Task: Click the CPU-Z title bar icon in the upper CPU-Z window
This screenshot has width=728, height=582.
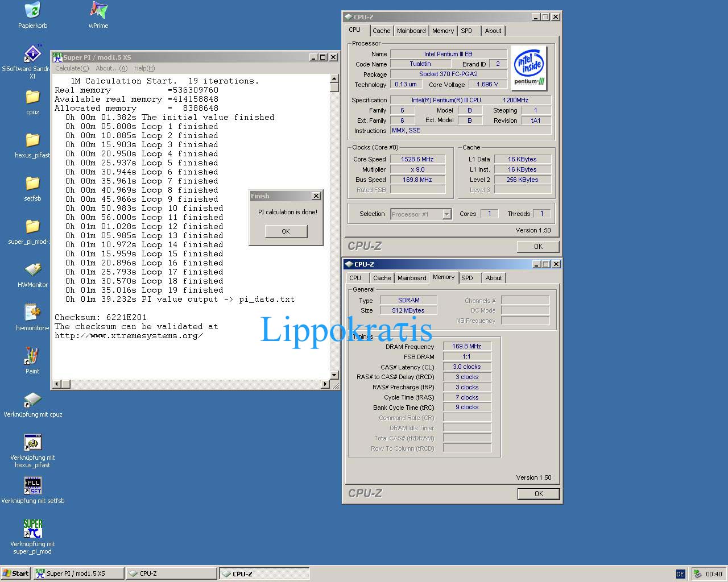Action: [349, 16]
